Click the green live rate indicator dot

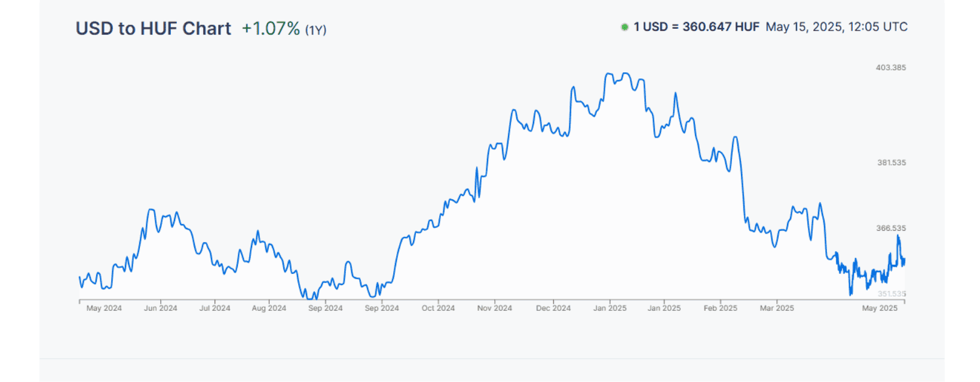[624, 27]
